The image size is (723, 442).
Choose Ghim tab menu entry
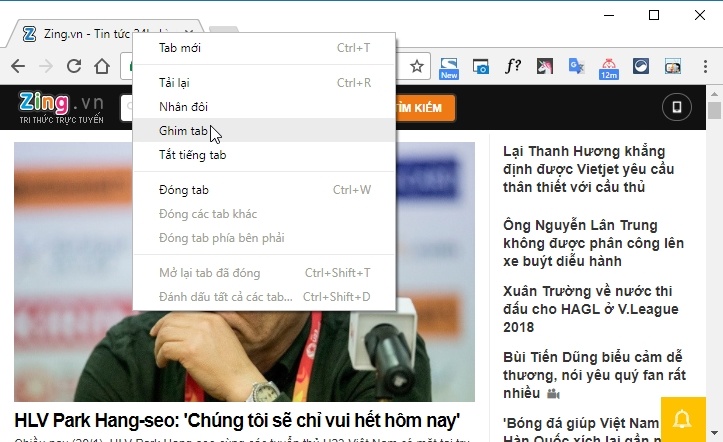[x=264, y=131]
